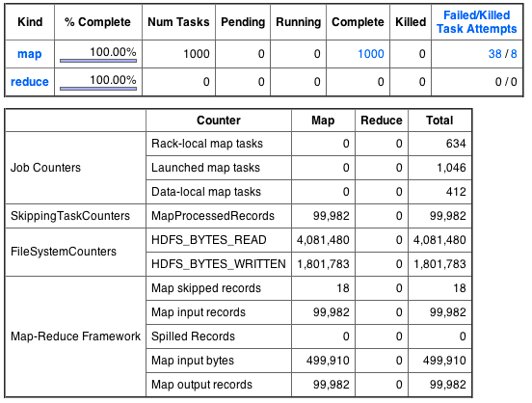Click the 1000 completed map tasks link
532x403 pixels.
click(x=370, y=54)
